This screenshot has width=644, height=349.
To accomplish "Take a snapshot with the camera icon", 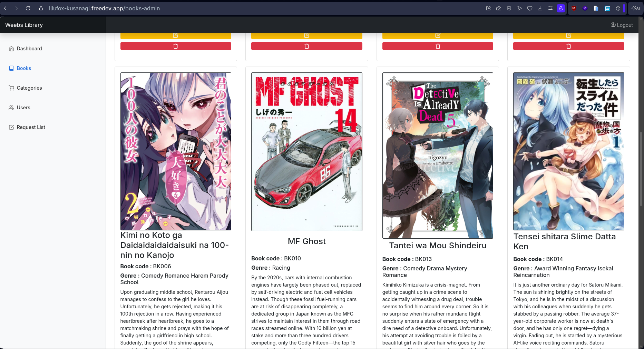I will [x=499, y=8].
